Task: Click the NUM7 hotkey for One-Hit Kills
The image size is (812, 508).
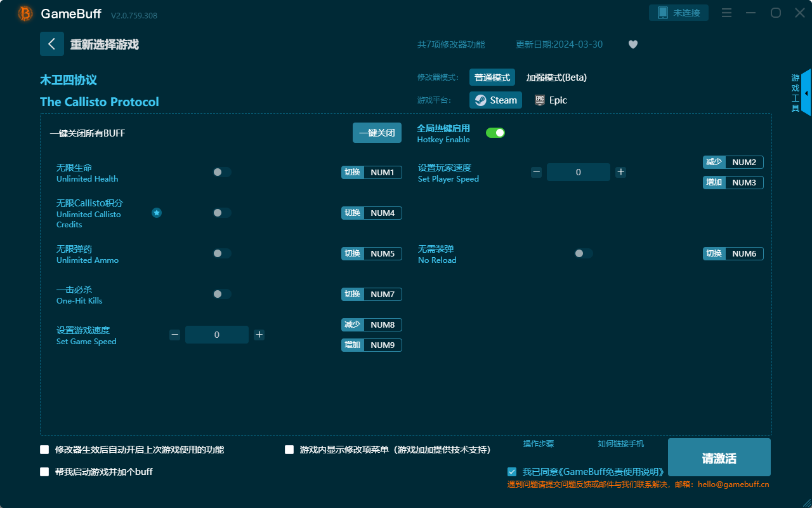Action: point(383,294)
